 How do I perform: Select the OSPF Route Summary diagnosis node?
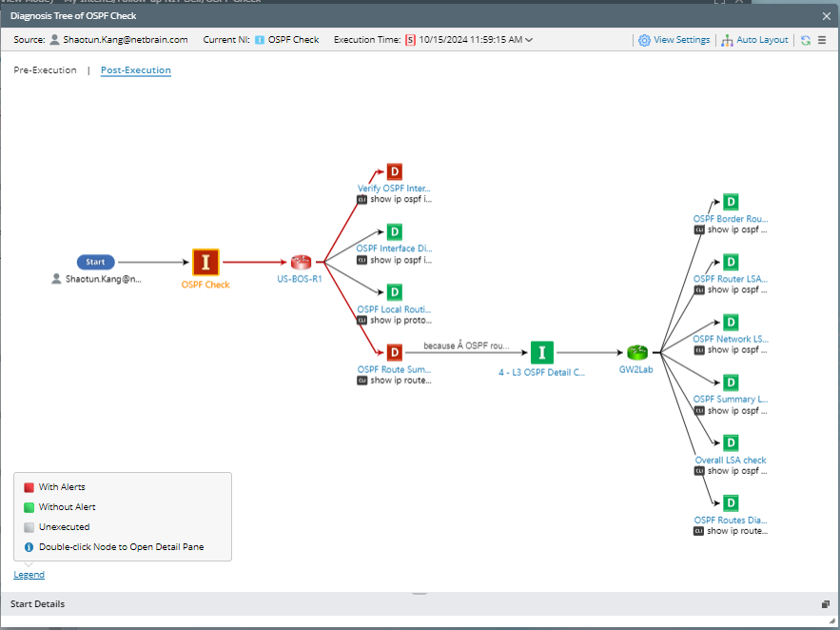point(393,351)
